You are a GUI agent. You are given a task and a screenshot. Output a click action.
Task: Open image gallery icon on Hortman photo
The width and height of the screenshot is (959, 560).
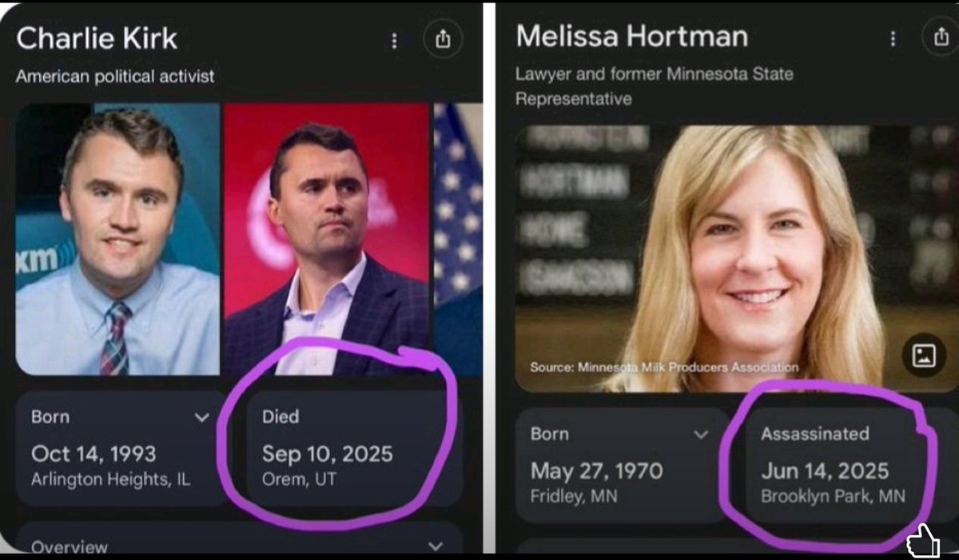pos(924,356)
